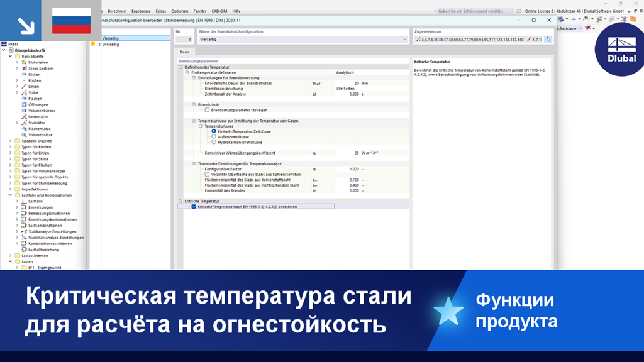The height and width of the screenshot is (362, 644).
Task: Click the Volumenkörper solid icon
Action: [25, 111]
